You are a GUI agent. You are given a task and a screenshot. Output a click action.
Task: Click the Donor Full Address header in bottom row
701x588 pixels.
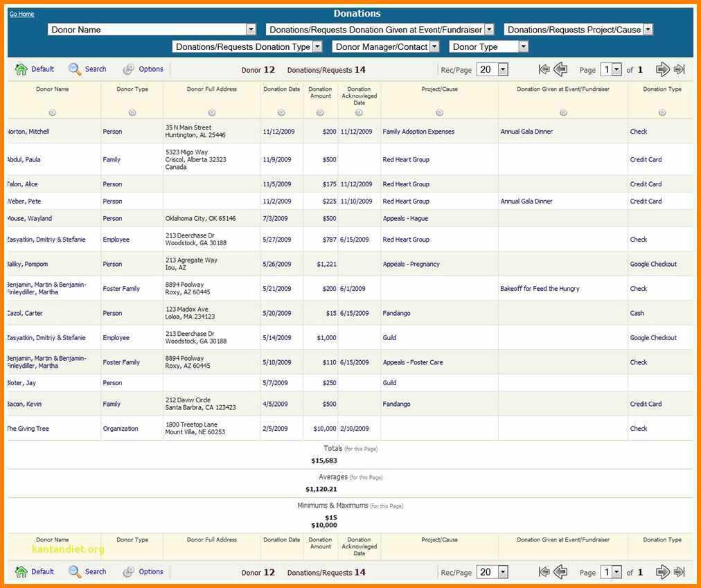point(212,540)
